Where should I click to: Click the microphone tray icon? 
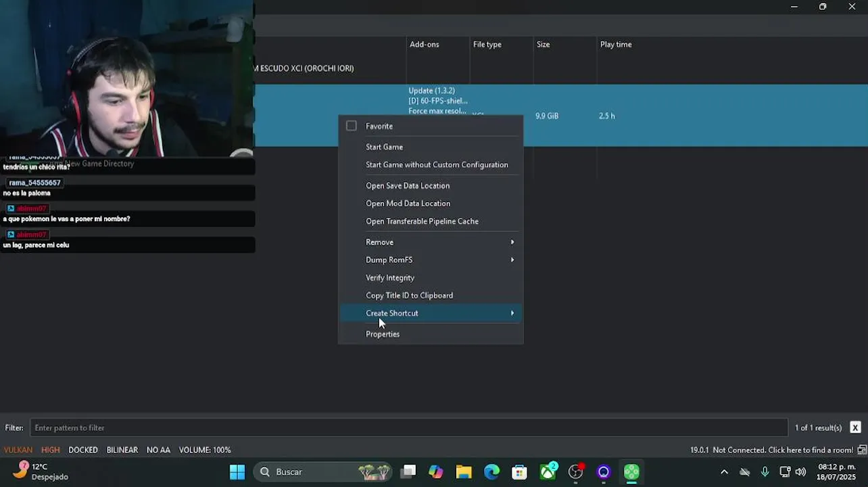[x=765, y=472]
